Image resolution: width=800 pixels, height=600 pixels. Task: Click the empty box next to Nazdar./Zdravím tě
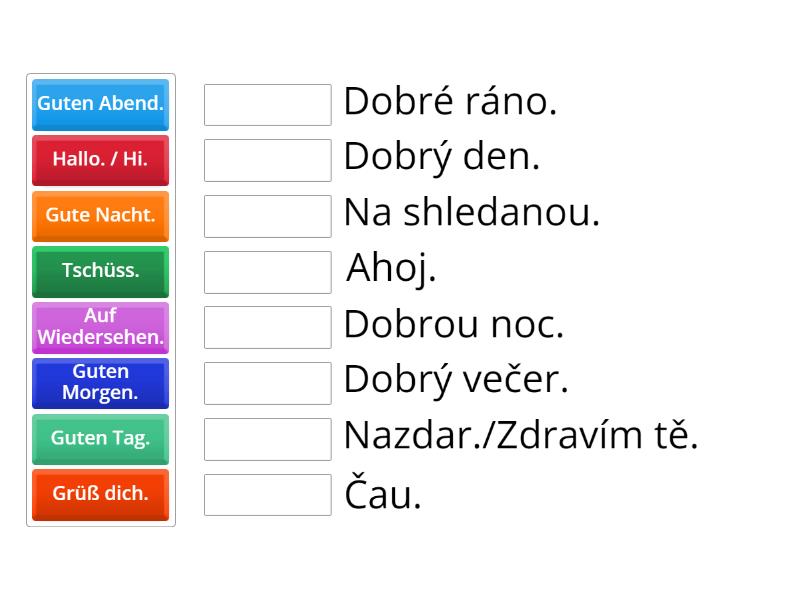(267, 439)
